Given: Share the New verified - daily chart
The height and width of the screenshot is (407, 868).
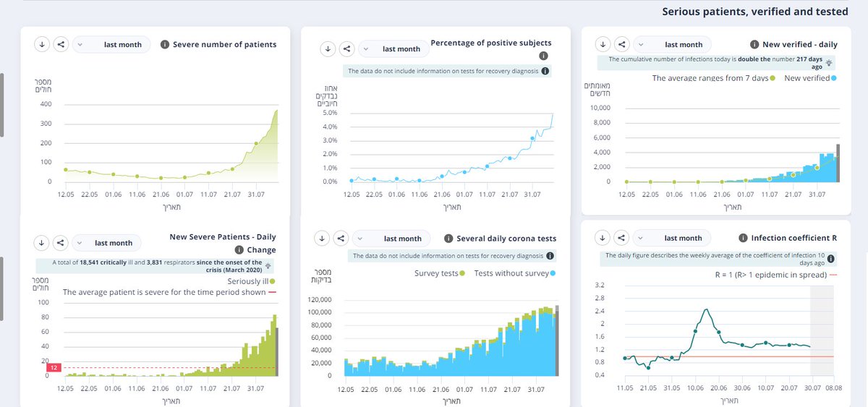Looking at the screenshot, I should [x=622, y=44].
